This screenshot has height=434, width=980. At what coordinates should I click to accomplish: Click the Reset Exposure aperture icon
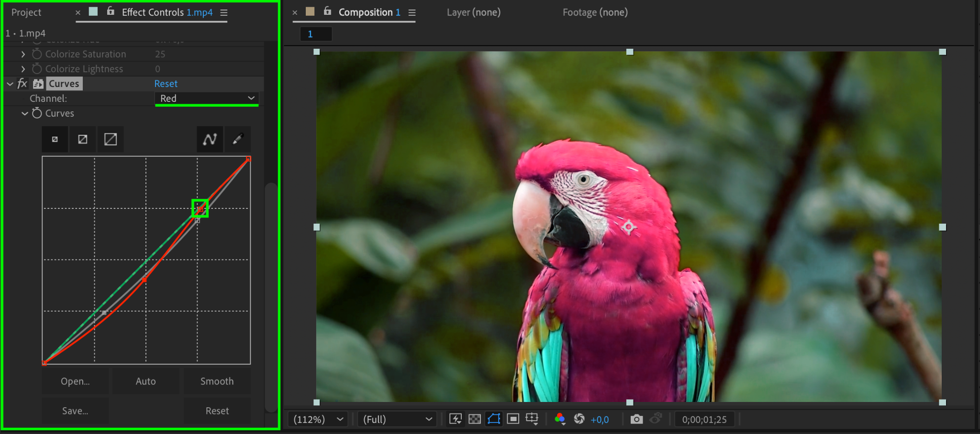pos(579,419)
